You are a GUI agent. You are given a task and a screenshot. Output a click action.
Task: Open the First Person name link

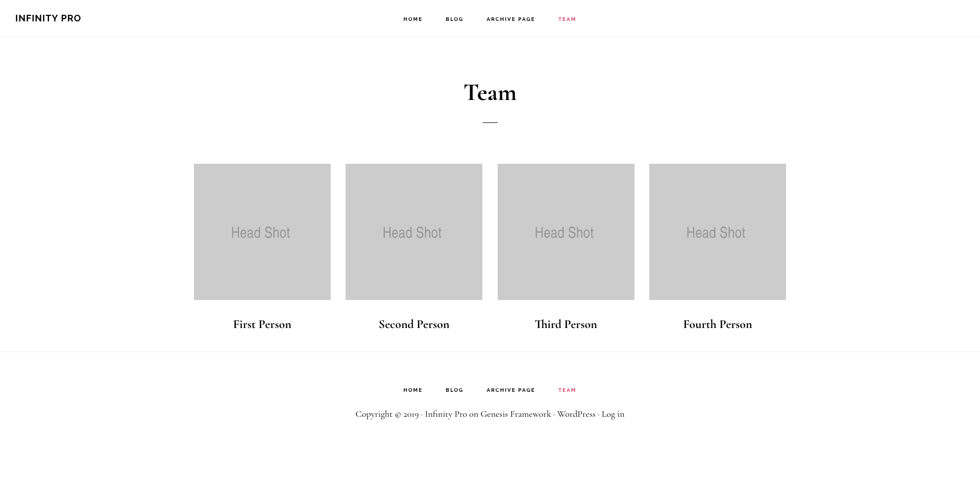[262, 324]
